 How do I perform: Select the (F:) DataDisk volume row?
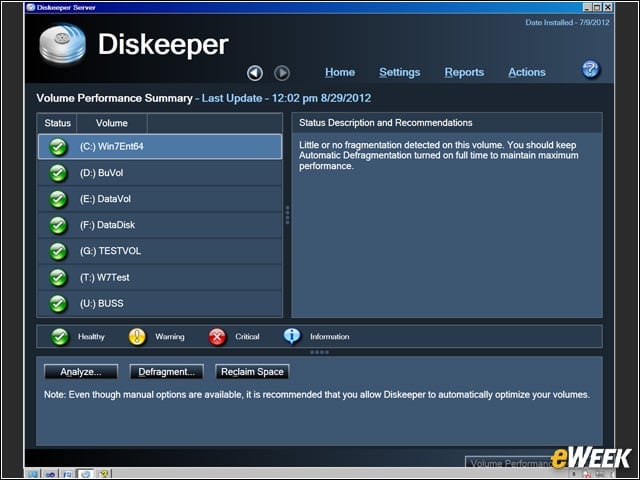[160, 225]
